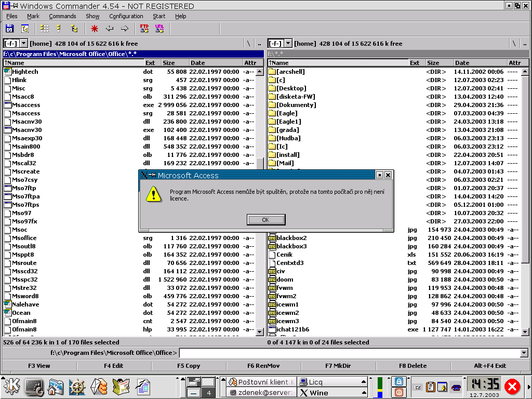Click into the command line input field
Image resolution: width=532 pixels, height=399 pixels.
(350, 353)
